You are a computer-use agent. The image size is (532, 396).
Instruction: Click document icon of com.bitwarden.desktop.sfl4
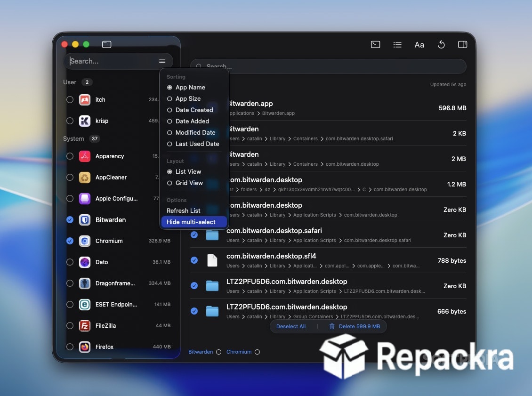click(x=212, y=260)
